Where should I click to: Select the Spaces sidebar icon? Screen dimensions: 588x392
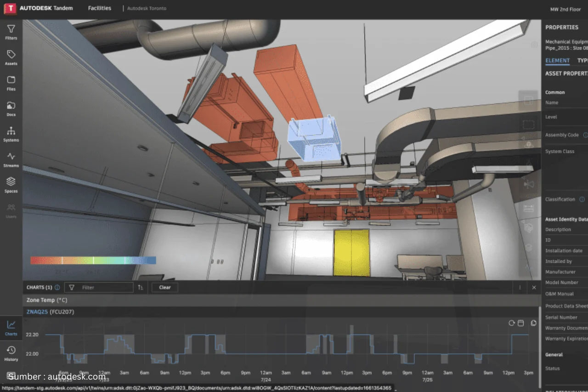tap(11, 184)
